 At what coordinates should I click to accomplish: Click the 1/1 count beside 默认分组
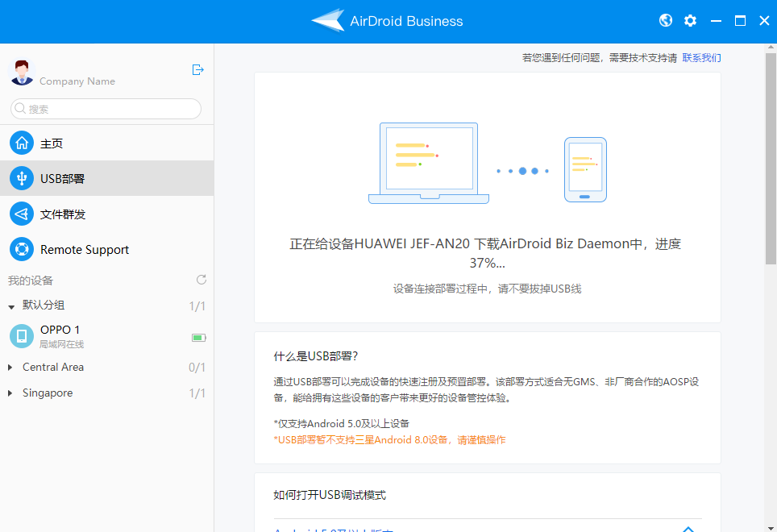pos(197,306)
